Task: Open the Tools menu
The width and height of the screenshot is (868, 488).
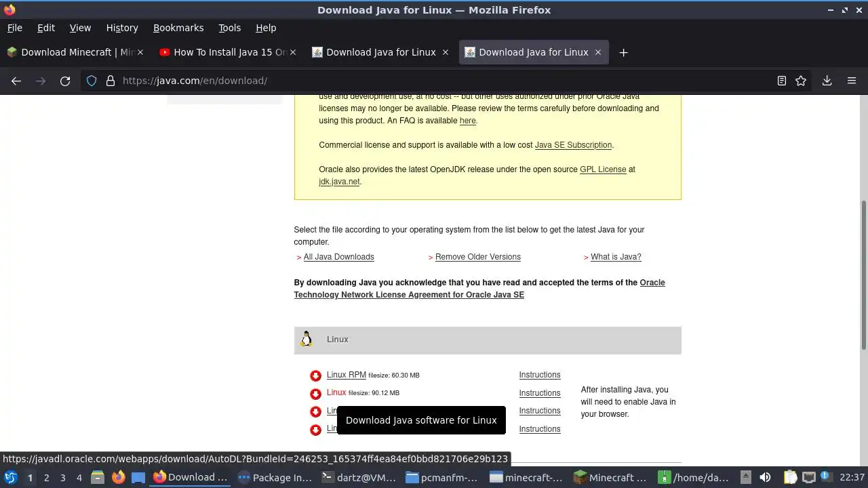Action: click(229, 28)
